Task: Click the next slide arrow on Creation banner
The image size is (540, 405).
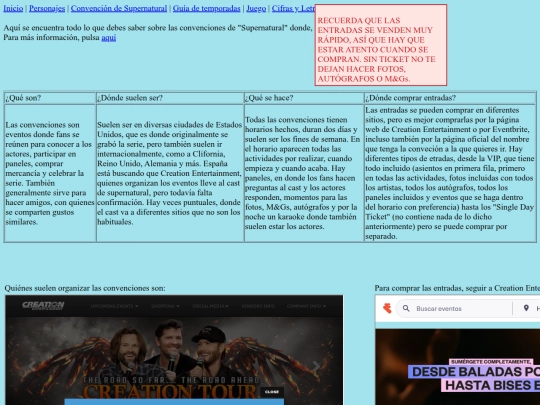Action: [316, 366]
